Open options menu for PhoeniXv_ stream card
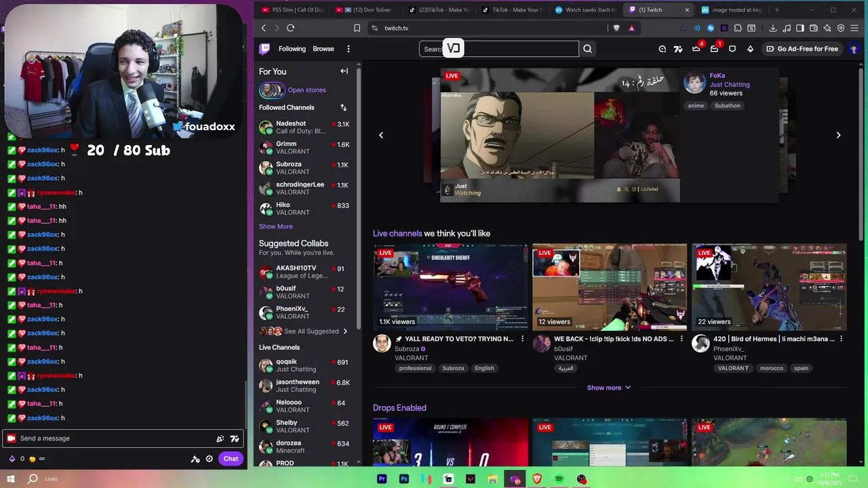 [x=841, y=339]
